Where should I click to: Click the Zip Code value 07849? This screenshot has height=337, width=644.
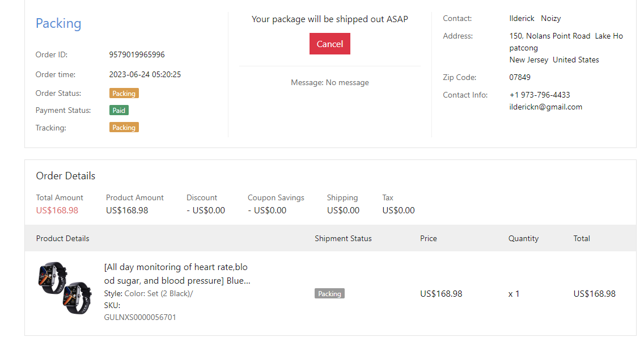(x=520, y=77)
